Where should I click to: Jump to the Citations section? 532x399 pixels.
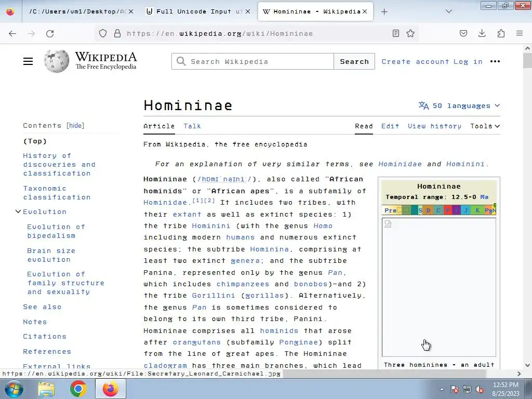point(45,336)
